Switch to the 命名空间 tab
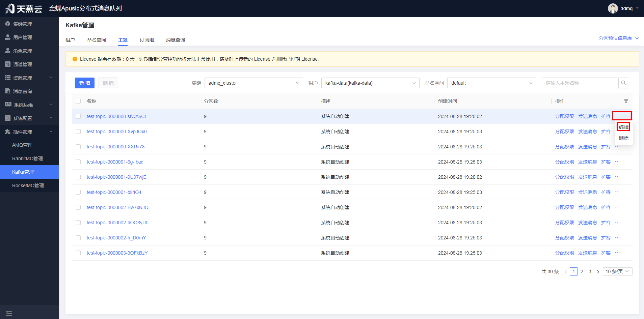Image resolution: width=644 pixels, height=319 pixels. 97,40
